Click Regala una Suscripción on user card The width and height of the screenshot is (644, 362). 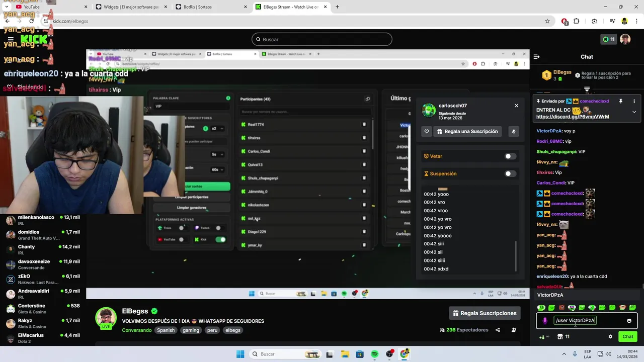[467, 131]
